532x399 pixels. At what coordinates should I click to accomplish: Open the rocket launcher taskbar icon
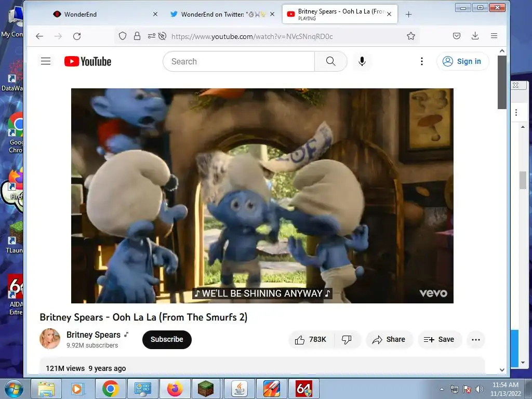[x=271, y=389]
